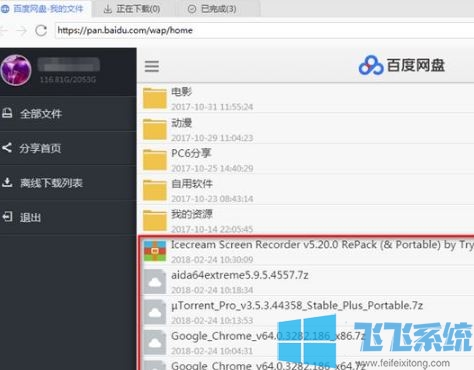This screenshot has height=370, width=474.
Task: Switch to the 百度网盘-我的文件 tab
Action: pyautogui.click(x=45, y=8)
